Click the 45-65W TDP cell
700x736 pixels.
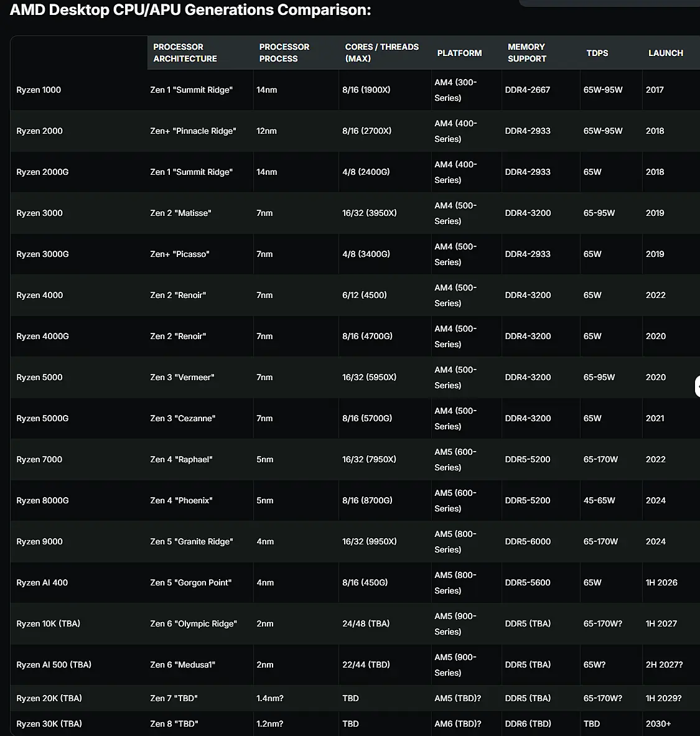pos(599,500)
